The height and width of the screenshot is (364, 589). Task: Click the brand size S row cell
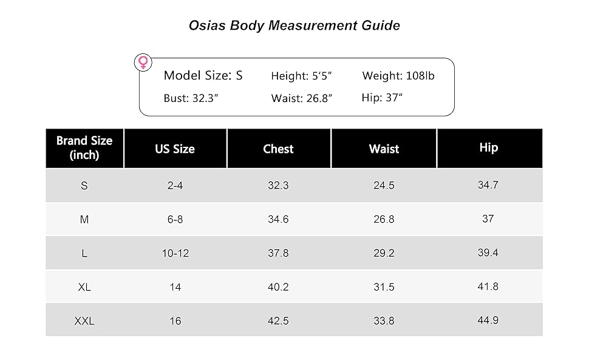point(84,186)
